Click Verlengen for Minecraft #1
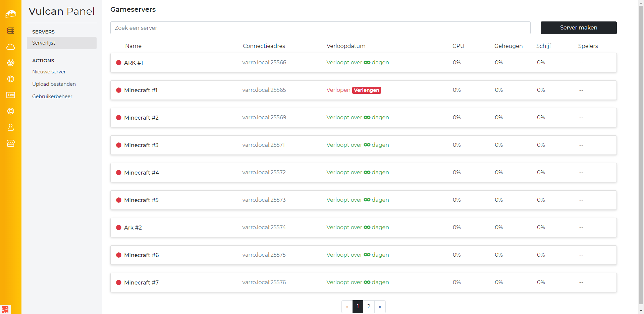The height and width of the screenshot is (314, 644). coord(366,90)
